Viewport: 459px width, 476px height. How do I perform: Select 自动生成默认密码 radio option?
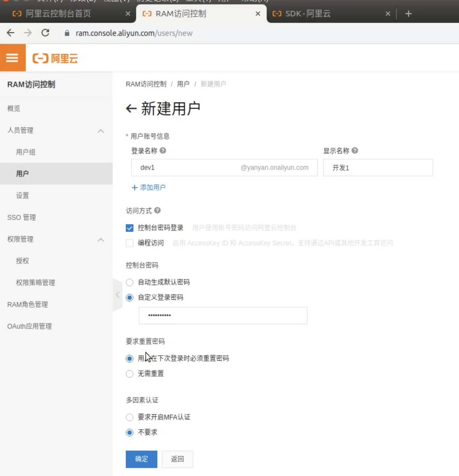(129, 282)
